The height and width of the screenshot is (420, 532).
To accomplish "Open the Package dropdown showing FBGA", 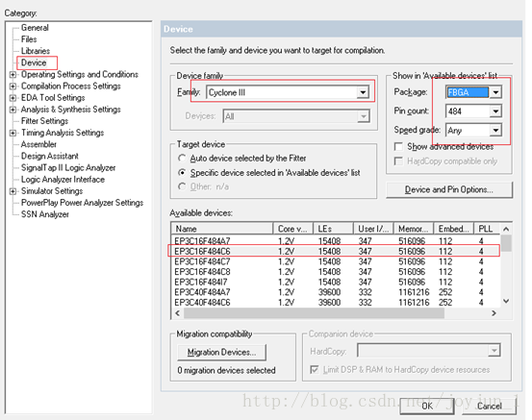I will click(473, 92).
